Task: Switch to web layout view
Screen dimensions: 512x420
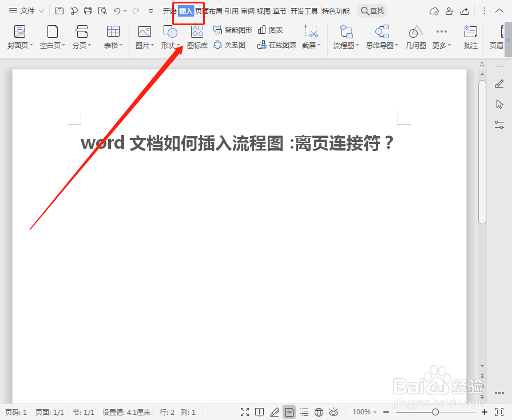Action: (319, 412)
